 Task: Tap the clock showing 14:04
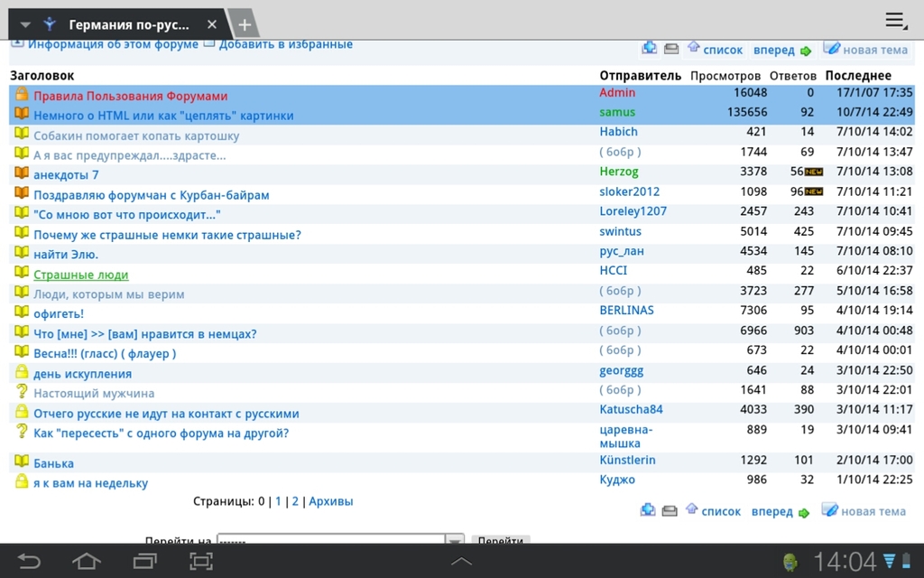845,562
